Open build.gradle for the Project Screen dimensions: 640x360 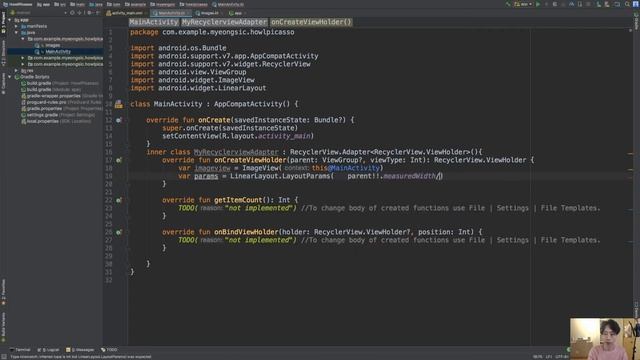60,83
